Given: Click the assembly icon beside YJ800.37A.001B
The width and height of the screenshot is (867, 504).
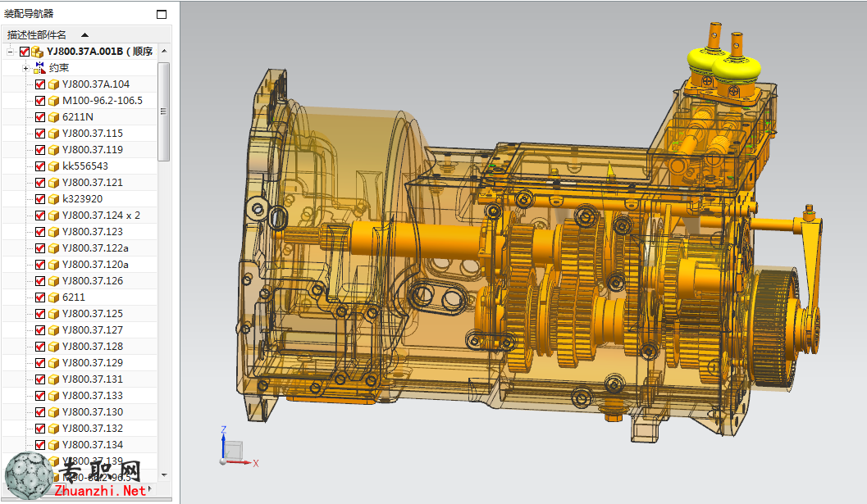Looking at the screenshot, I should (37, 52).
